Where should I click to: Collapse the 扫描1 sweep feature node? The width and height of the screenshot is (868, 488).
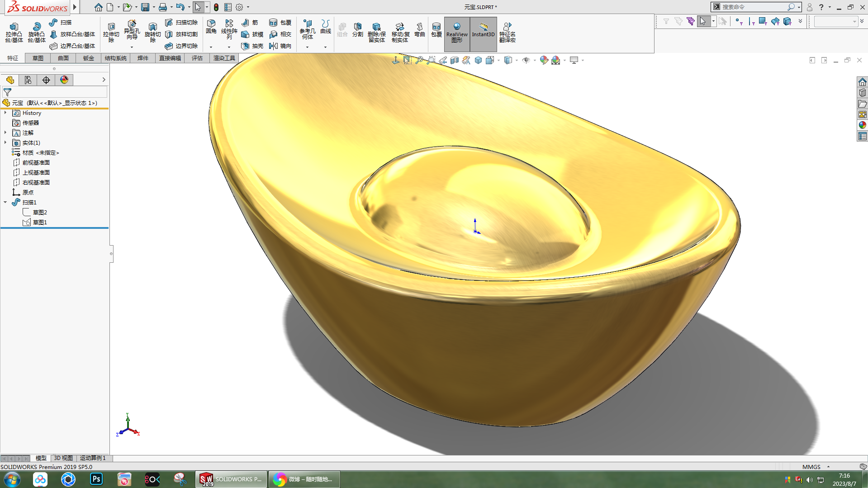(5, 202)
